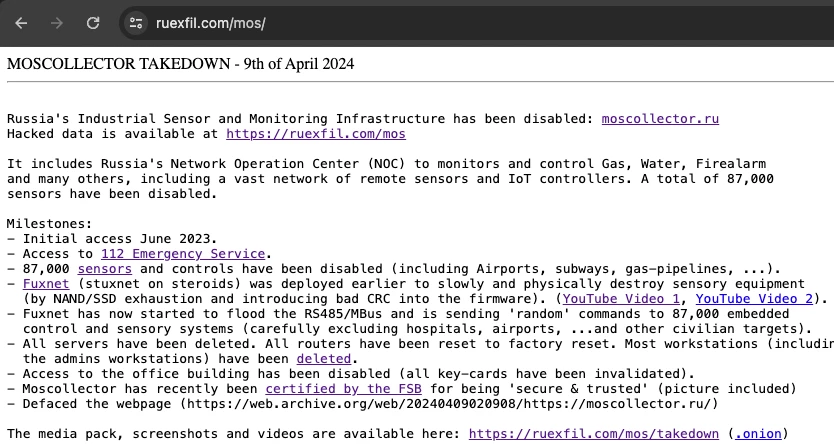The width and height of the screenshot is (834, 445).
Task: Click the horizontal divider under the heading
Action: [417, 81]
